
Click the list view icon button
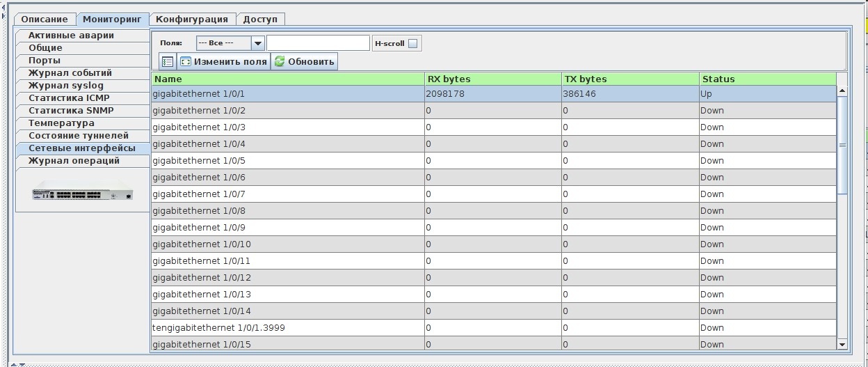(x=168, y=61)
